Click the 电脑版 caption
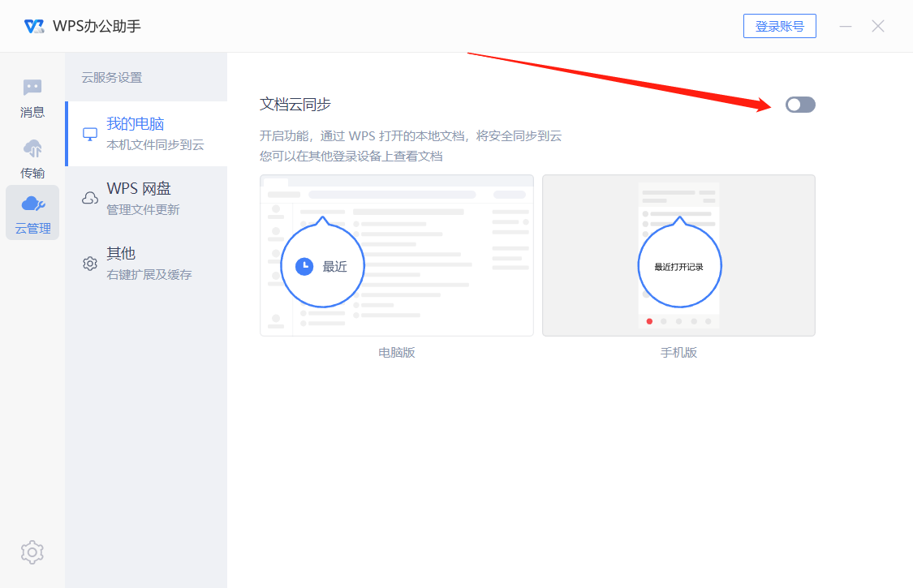 (397, 353)
